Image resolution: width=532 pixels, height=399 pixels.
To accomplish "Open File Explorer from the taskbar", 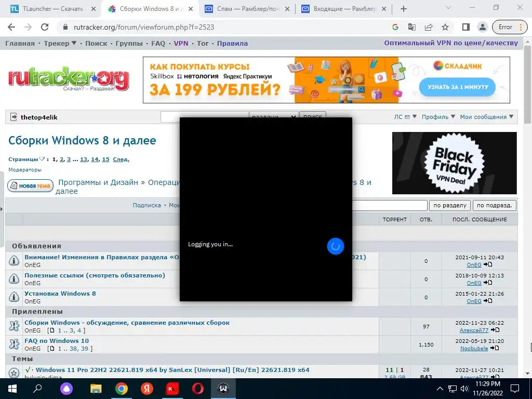I will [x=96, y=389].
